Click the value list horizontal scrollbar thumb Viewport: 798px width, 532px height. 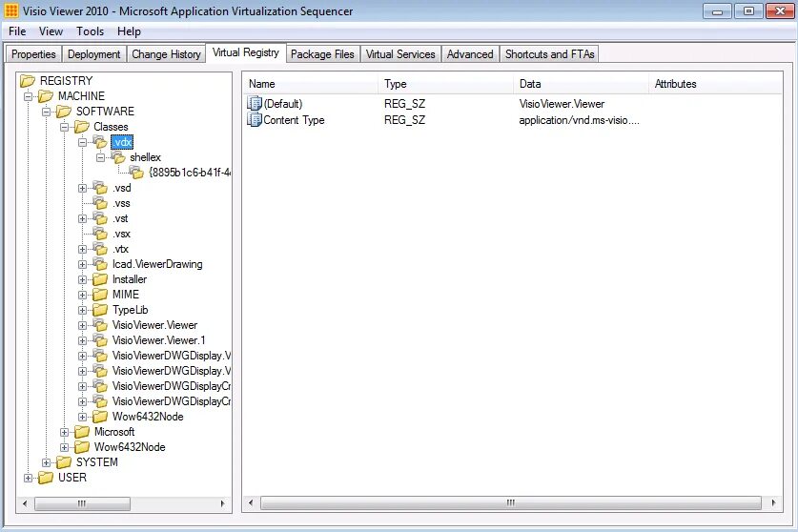(510, 503)
